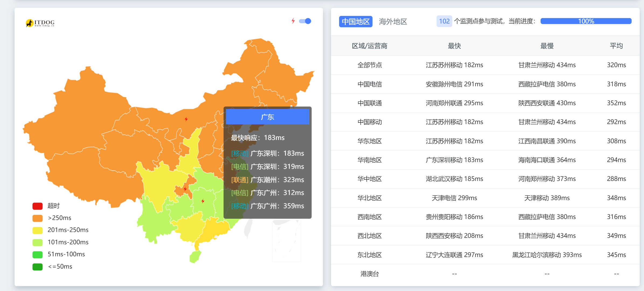Click 陕西西安移动 208ms cell
This screenshot has height=291, width=644.
(454, 236)
